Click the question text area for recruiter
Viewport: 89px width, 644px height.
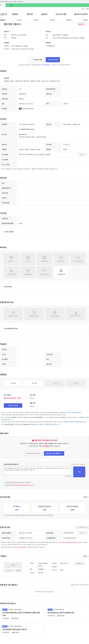38,471
